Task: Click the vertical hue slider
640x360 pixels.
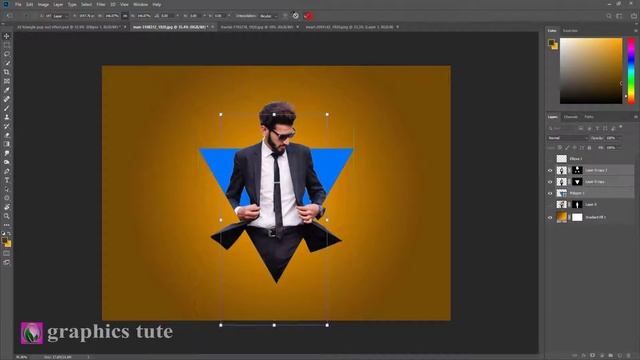Action: [x=631, y=71]
